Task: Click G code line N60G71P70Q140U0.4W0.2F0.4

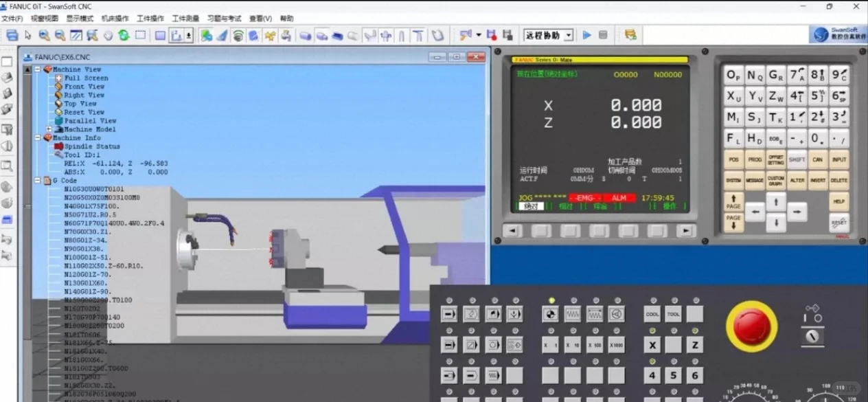Action: coord(114,223)
